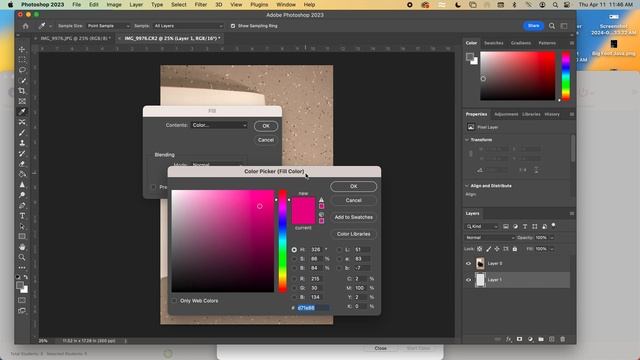
Task: Click the hue slider in Color Picker
Action: point(282,241)
